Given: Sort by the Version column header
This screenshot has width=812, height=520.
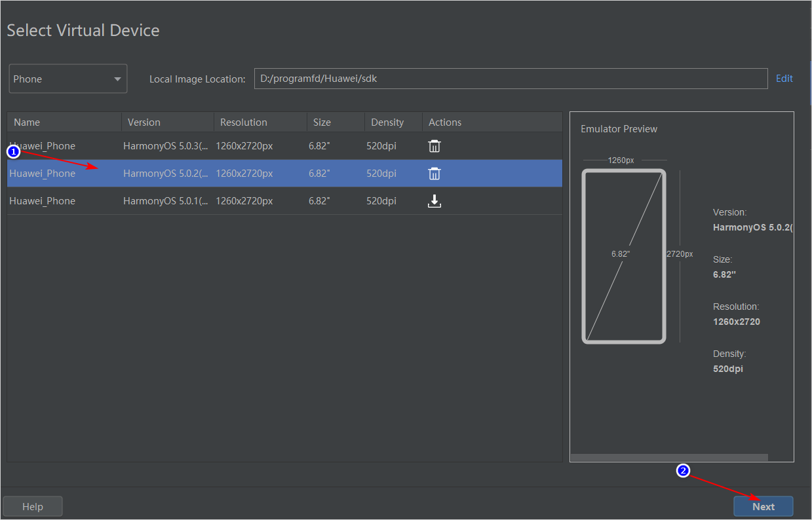Looking at the screenshot, I should (x=168, y=122).
